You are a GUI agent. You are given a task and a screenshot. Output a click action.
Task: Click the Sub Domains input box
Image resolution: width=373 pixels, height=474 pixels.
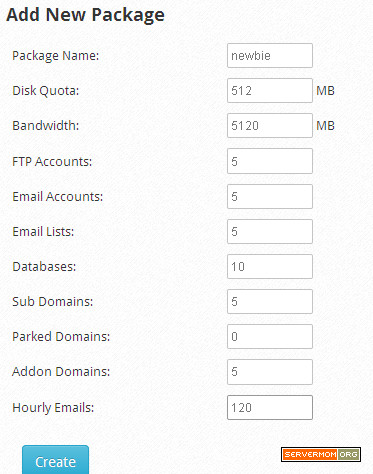270,301
